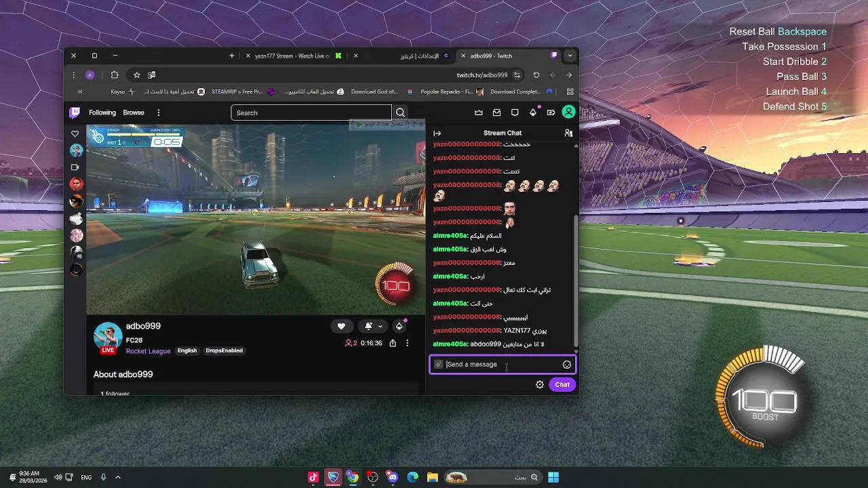The image size is (868, 488).
Task: Open the emote picker smiley icon
Action: coord(567,365)
